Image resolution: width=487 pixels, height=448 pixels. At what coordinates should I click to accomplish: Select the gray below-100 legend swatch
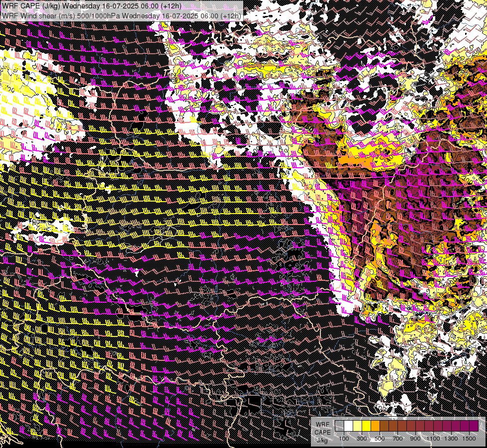tap(339, 426)
